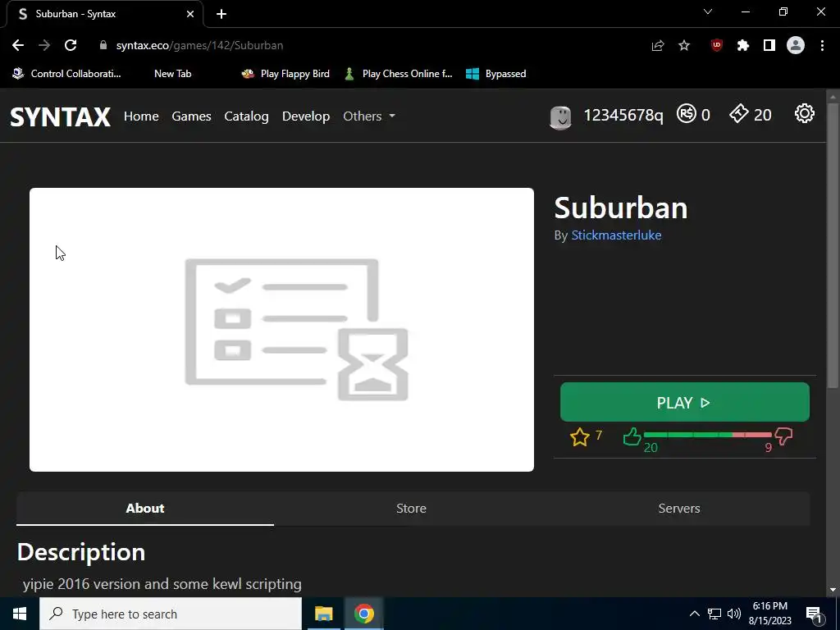Click the browser back arrow
The height and width of the screenshot is (630, 840).
point(18,46)
